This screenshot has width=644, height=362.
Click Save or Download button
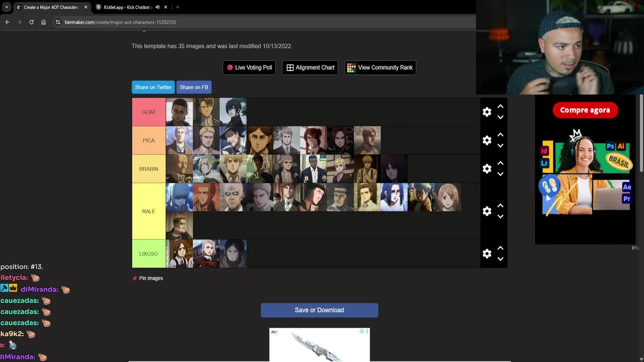tap(319, 310)
